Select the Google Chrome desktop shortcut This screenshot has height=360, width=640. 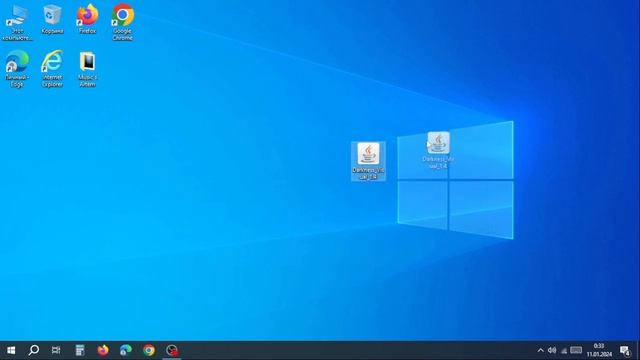122,22
